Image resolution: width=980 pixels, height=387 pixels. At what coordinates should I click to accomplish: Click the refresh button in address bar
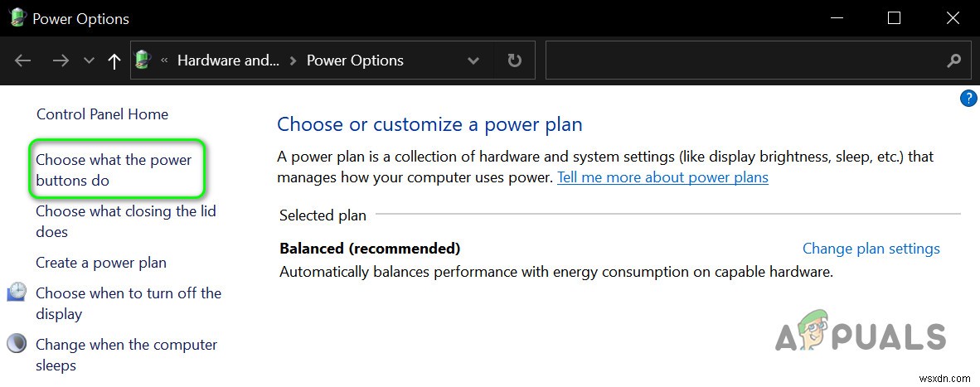514,60
